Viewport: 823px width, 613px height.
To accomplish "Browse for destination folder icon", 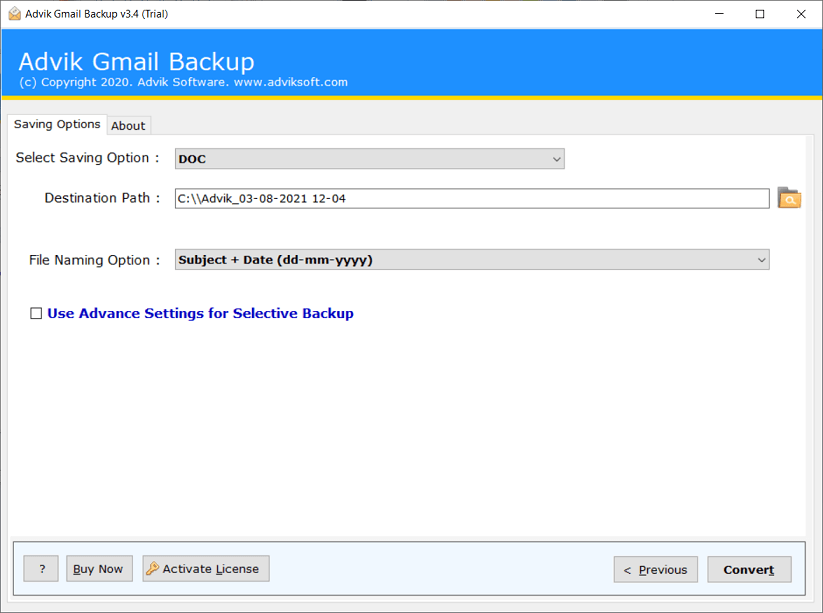I will 789,198.
